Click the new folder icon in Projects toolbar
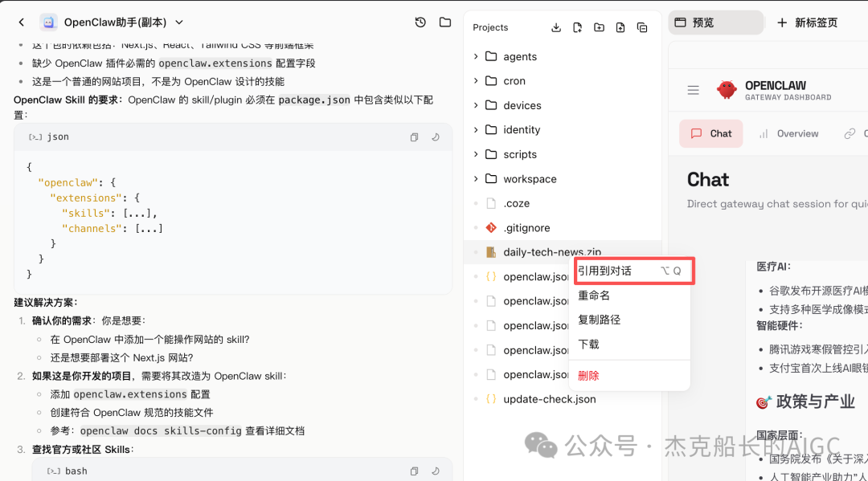The image size is (868, 481). click(x=599, y=27)
